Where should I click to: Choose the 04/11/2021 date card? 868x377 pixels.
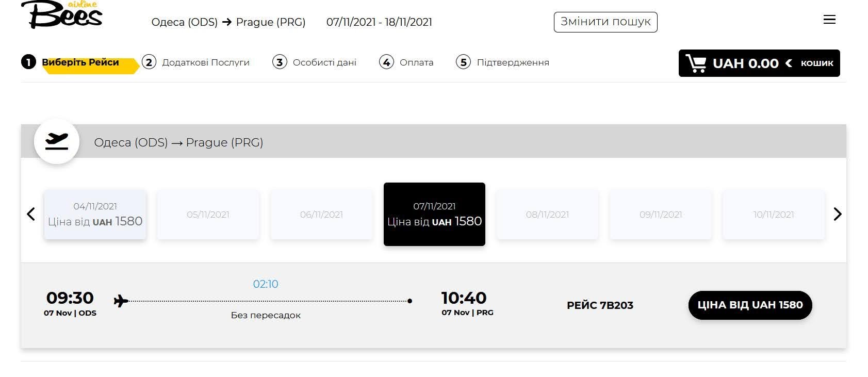point(95,215)
